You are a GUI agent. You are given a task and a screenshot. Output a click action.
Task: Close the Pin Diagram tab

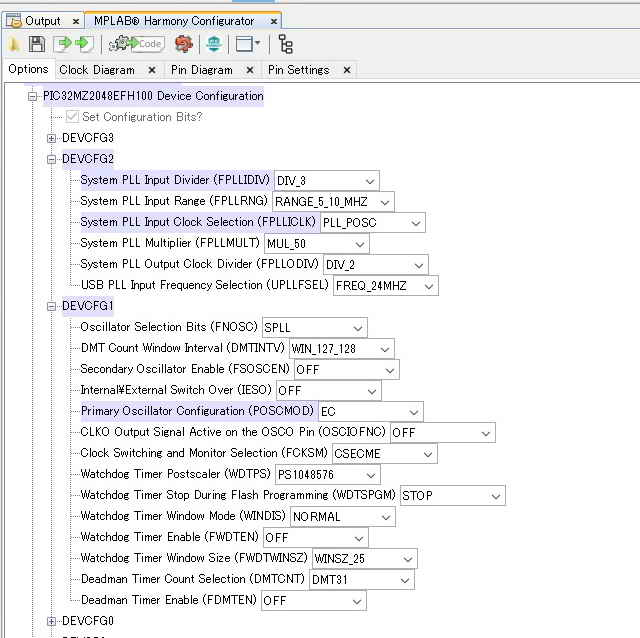tap(250, 70)
